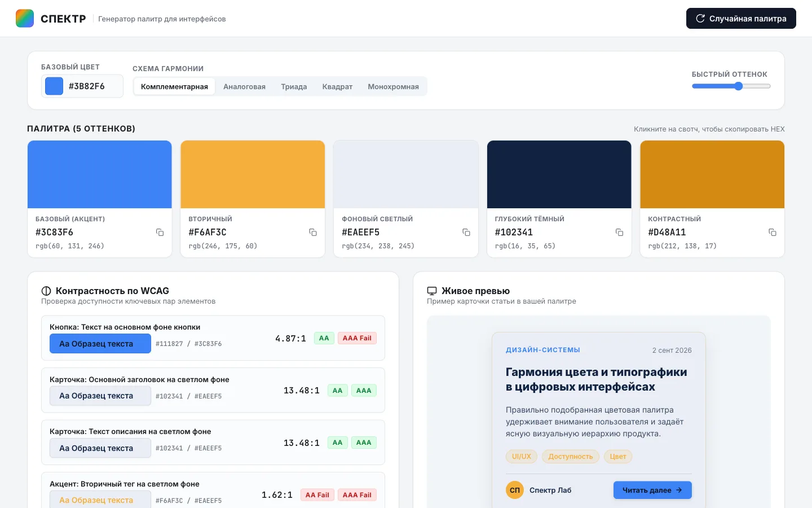Click rgb(60, 131, 246) value text
Image resolution: width=812 pixels, height=508 pixels.
(x=70, y=246)
